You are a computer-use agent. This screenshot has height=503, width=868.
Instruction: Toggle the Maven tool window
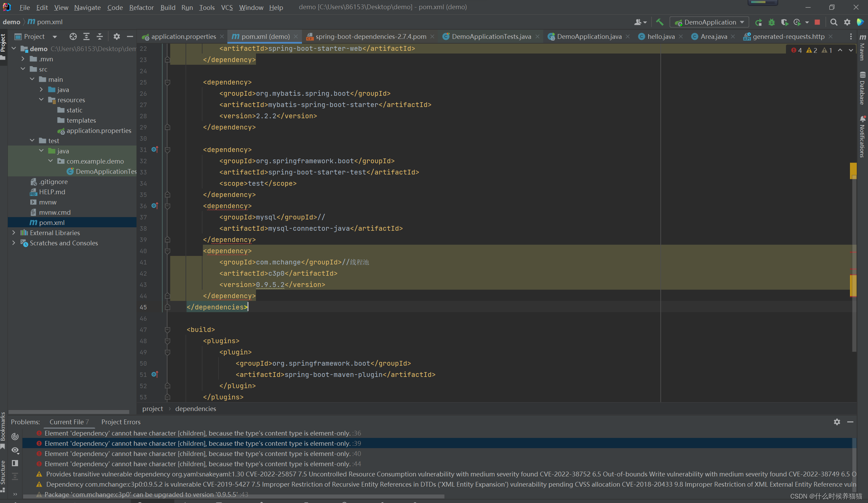[x=863, y=48]
